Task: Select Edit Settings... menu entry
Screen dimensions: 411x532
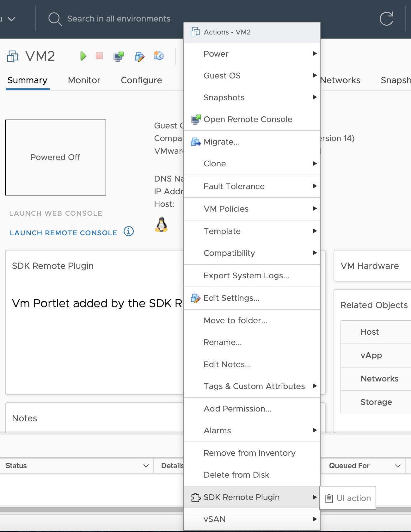Action: [x=252, y=298]
